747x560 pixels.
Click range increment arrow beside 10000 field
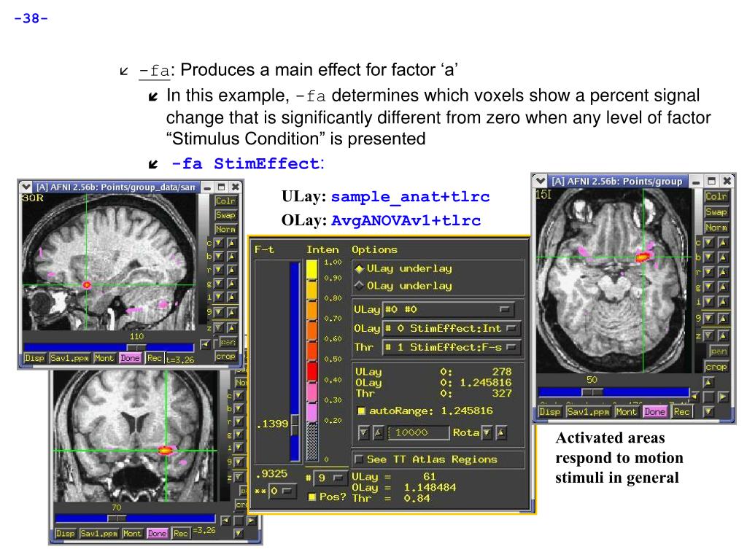click(378, 433)
